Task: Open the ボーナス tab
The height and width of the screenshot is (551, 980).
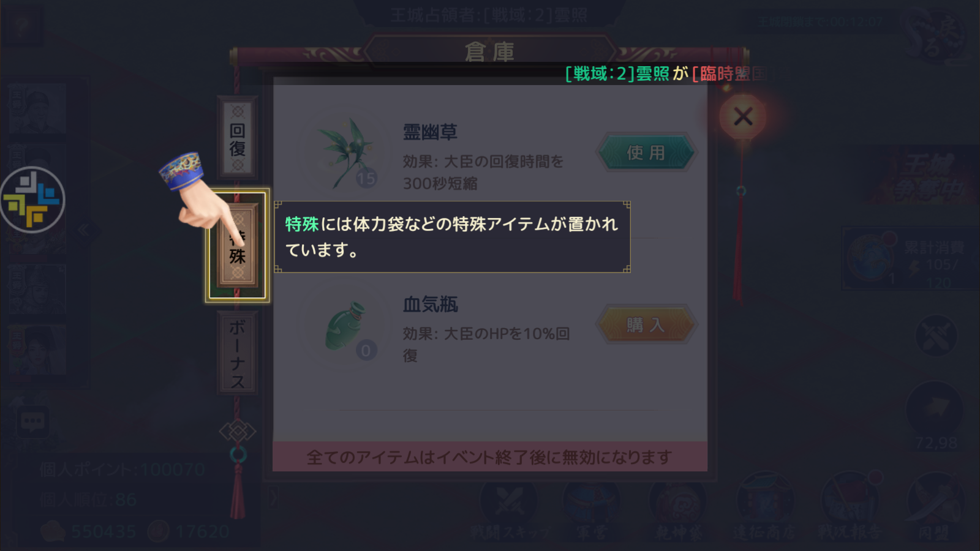Action: (237, 353)
